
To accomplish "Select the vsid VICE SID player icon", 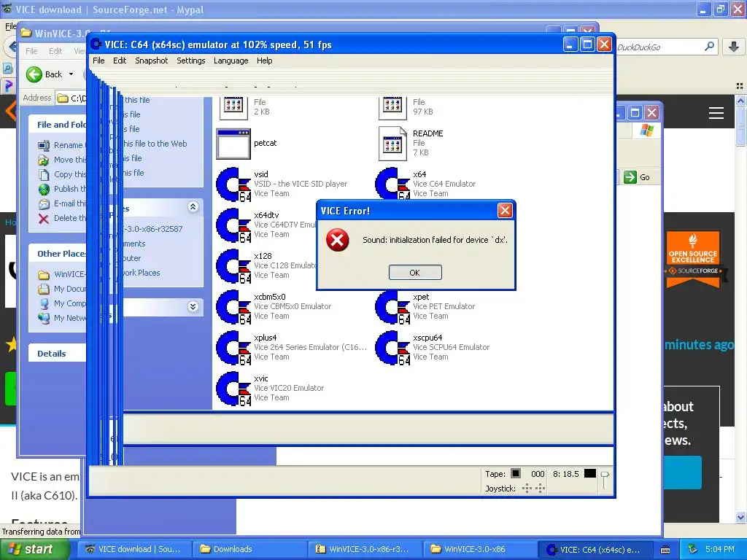I will pos(233,184).
